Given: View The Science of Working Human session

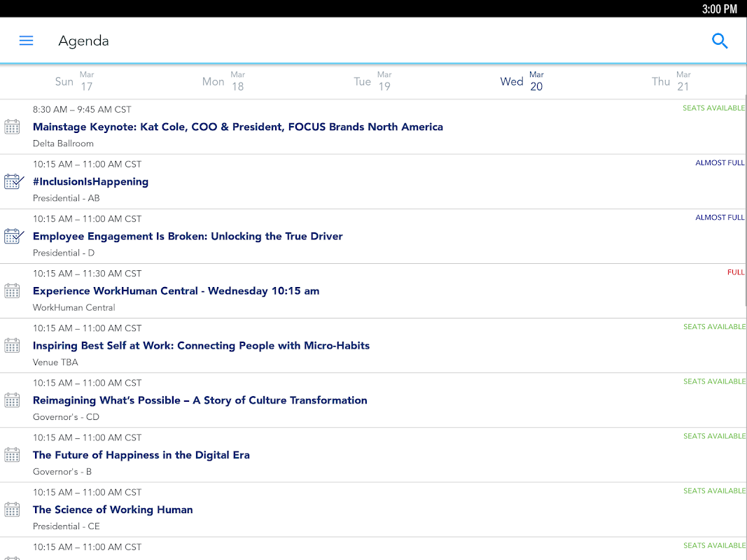Looking at the screenshot, I should click(x=113, y=510).
